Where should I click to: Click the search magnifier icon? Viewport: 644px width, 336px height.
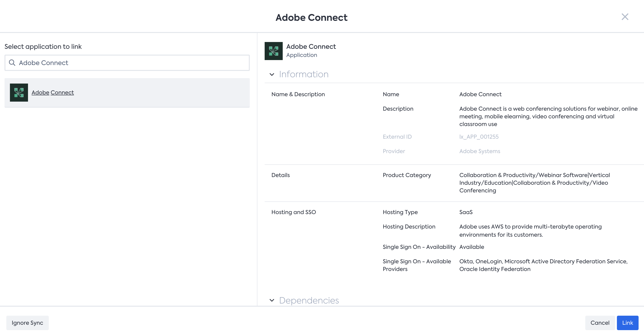tap(12, 63)
